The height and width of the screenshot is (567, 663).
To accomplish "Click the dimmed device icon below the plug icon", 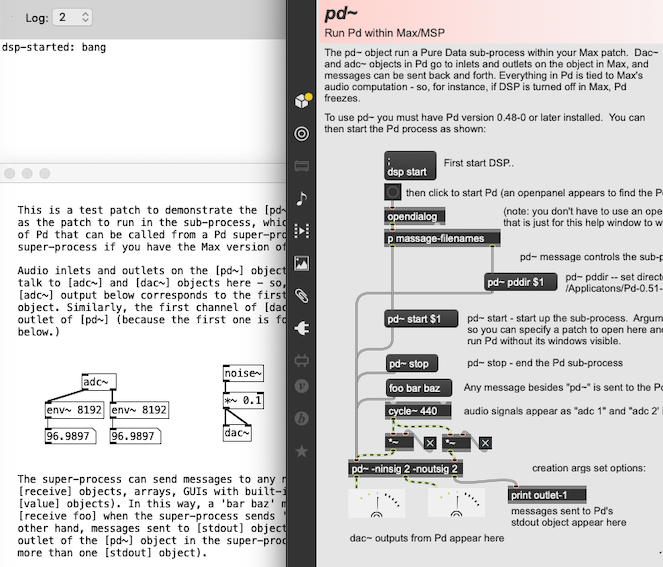I will tap(301, 361).
